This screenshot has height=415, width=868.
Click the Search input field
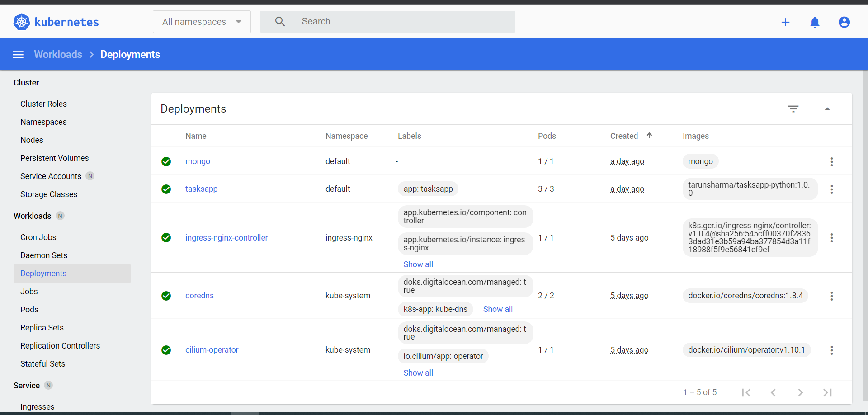(x=398, y=21)
